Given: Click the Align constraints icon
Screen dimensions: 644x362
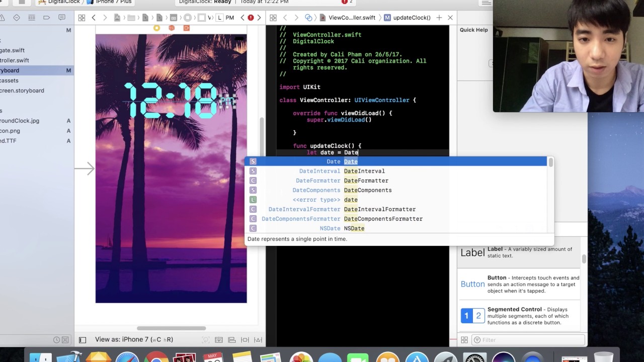Looking at the screenshot, I should (232, 340).
